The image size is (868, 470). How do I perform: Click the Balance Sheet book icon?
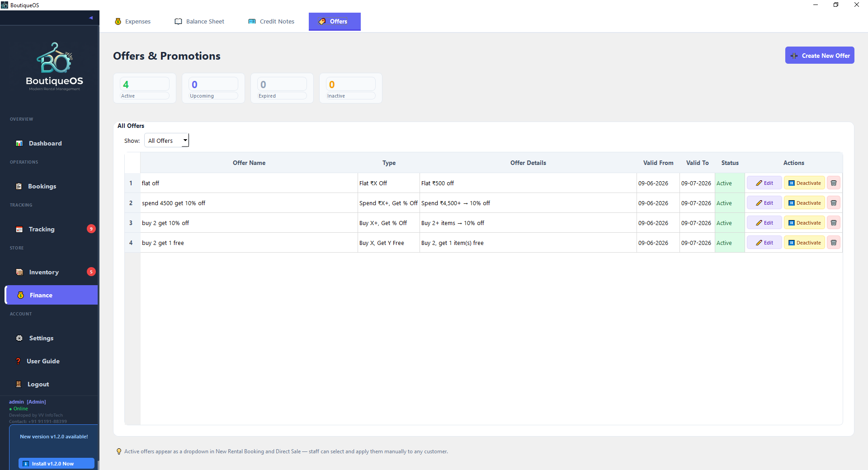click(x=178, y=21)
